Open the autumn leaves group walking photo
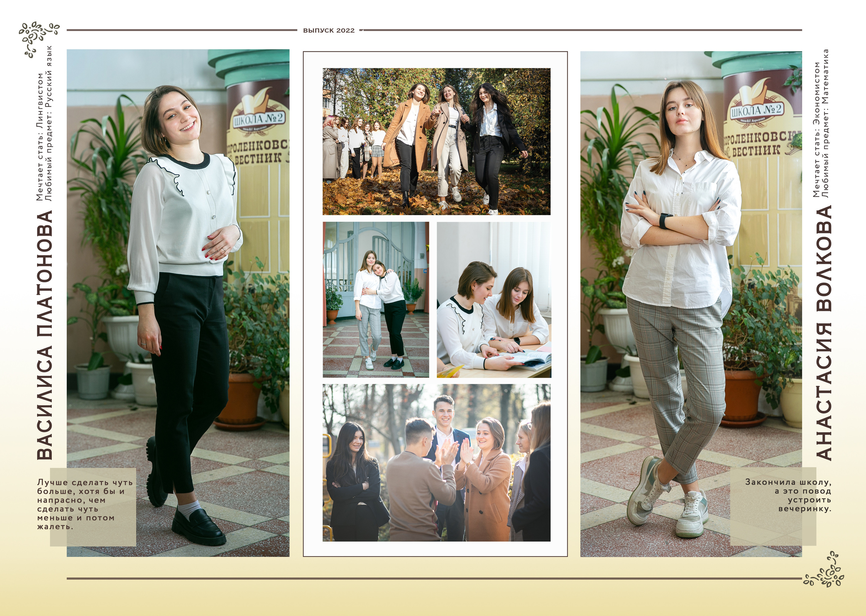The image size is (866, 616). click(x=436, y=141)
